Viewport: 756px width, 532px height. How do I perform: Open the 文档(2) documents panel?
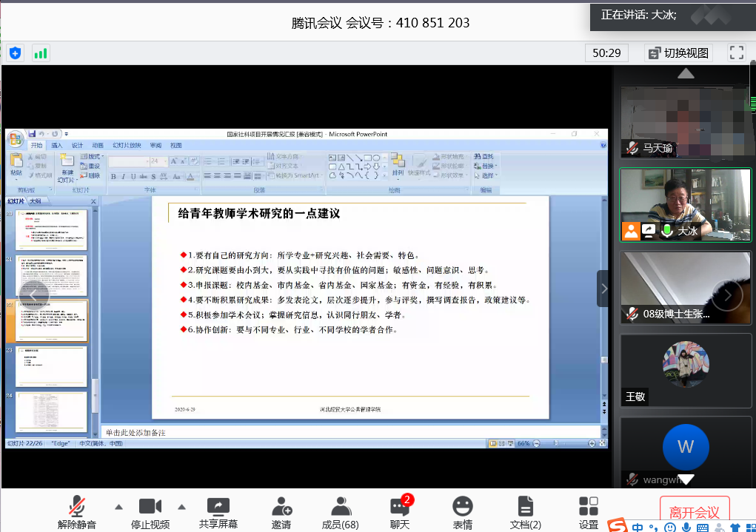coord(525,512)
